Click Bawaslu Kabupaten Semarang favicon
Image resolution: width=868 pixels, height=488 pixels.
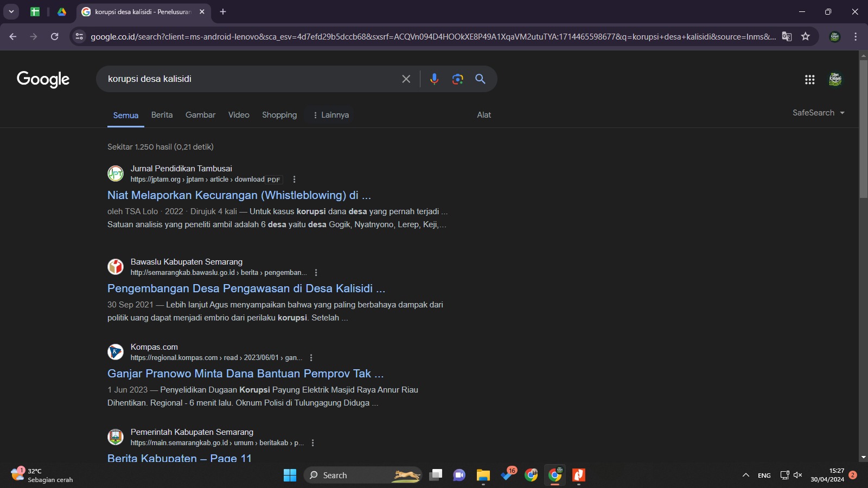116,267
